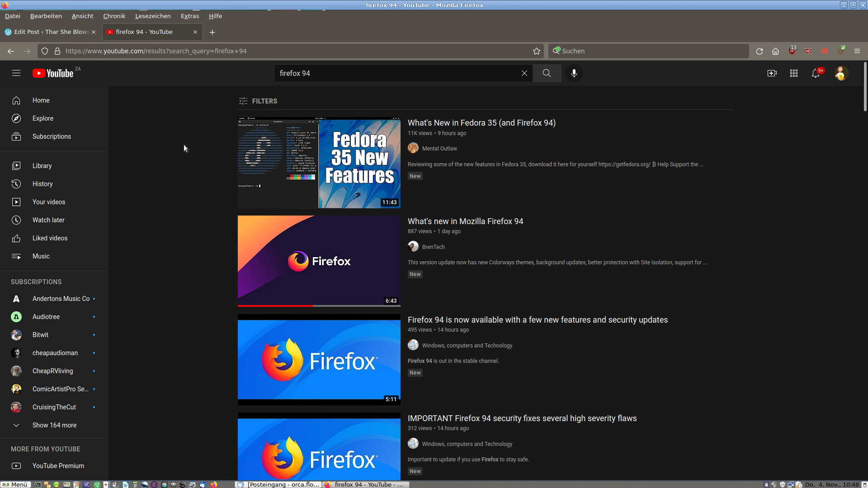Close the firefox 94 YouTube tab
The width and height of the screenshot is (868, 488).
pos(195,32)
